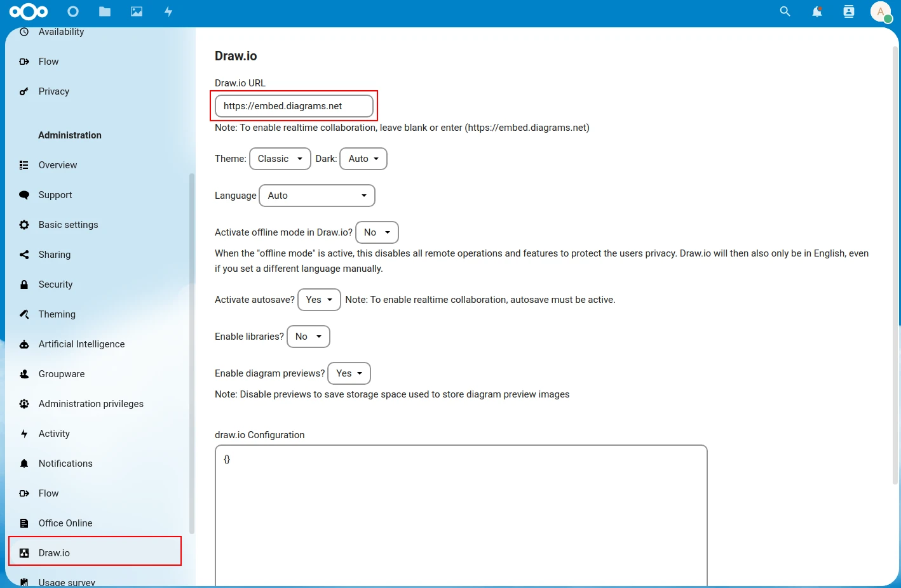Click the Administration privileges icon
Image resolution: width=901 pixels, height=588 pixels.
pyautogui.click(x=24, y=404)
